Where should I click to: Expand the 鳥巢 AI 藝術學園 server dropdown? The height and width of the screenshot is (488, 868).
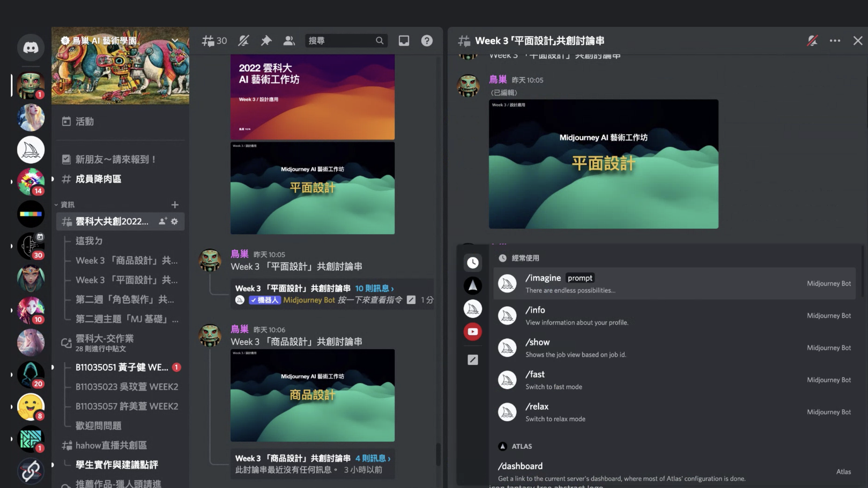(175, 40)
